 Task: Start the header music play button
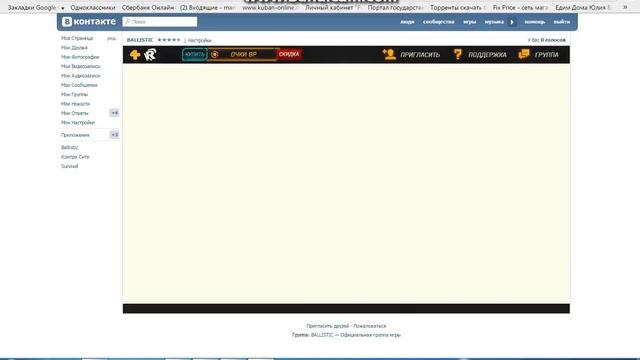click(512, 22)
